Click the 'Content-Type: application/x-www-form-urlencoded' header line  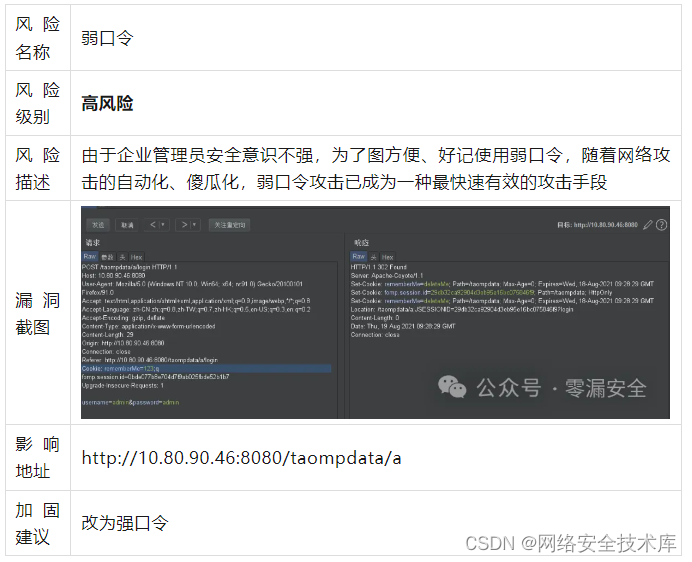tap(149, 326)
